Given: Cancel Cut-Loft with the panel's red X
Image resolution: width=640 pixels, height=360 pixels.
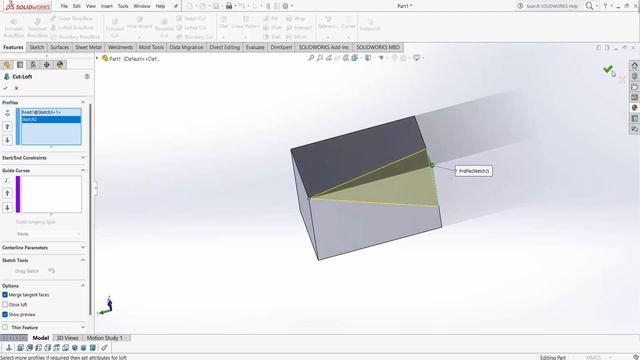Looking at the screenshot, I should coord(16,88).
